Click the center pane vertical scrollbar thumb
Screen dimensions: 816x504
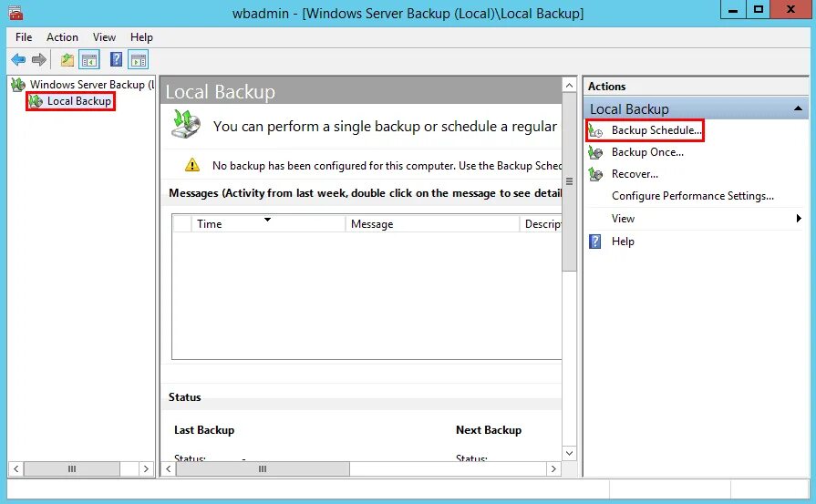569,182
